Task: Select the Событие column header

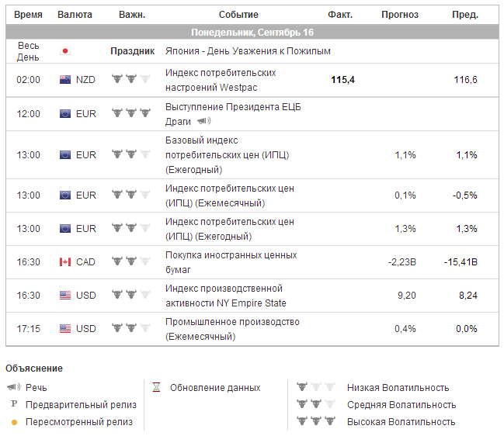Action: coord(238,15)
